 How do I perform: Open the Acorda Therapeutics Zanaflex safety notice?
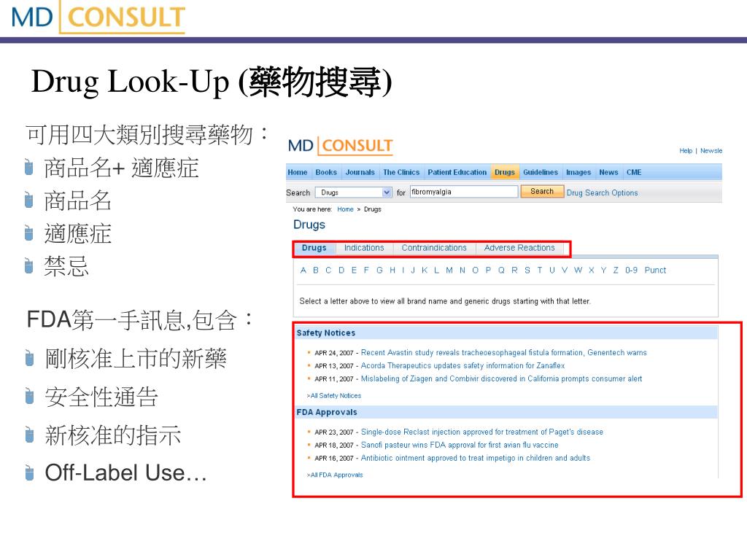pos(462,366)
